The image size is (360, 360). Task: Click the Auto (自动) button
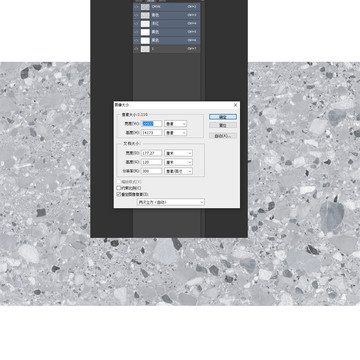223,136
